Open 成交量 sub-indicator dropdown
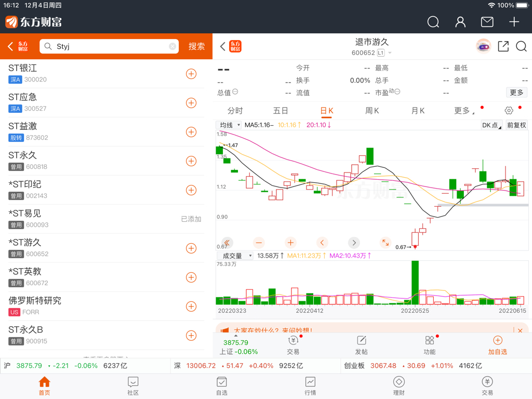The image size is (532, 399). 235,256
